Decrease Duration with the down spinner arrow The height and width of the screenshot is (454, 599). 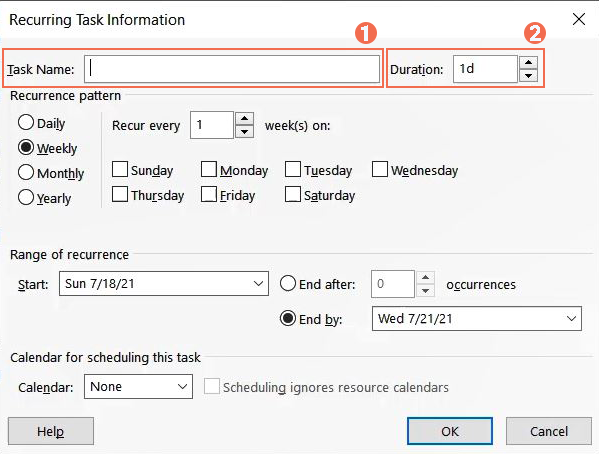click(528, 76)
